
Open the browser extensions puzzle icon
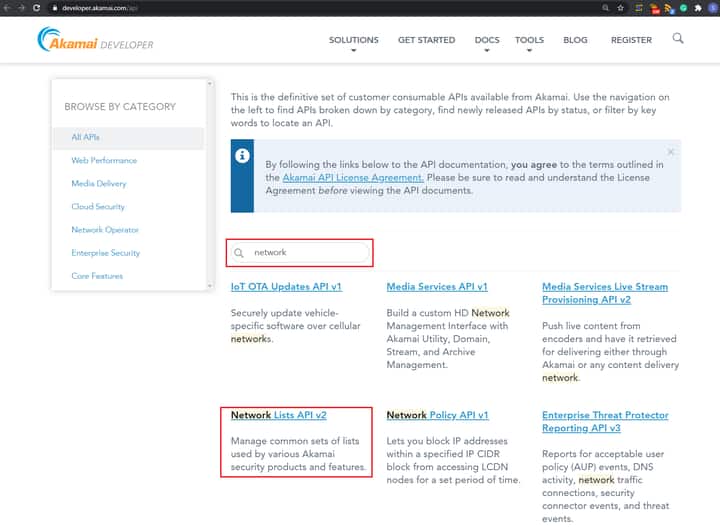(698, 7)
